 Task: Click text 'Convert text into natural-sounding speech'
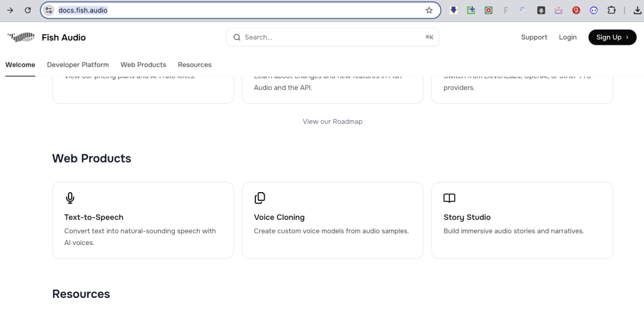[x=131, y=231]
